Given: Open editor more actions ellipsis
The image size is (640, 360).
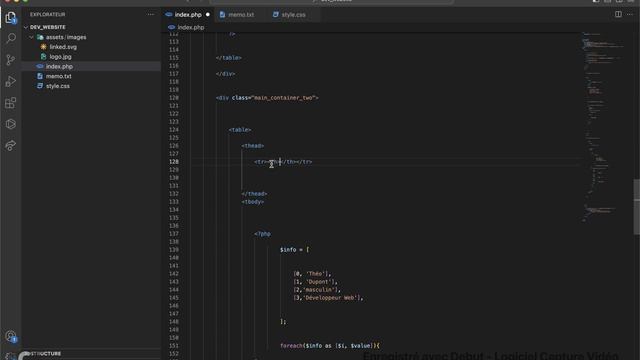Looking at the screenshot, I should (x=630, y=14).
